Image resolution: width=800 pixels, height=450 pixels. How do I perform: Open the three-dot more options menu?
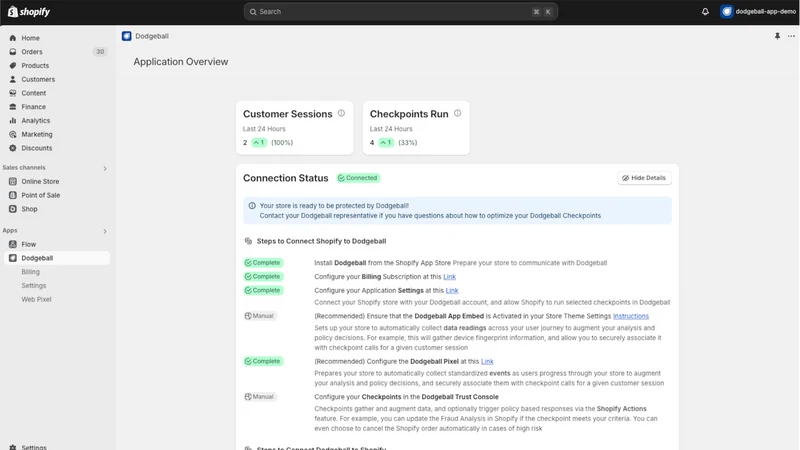pos(791,36)
